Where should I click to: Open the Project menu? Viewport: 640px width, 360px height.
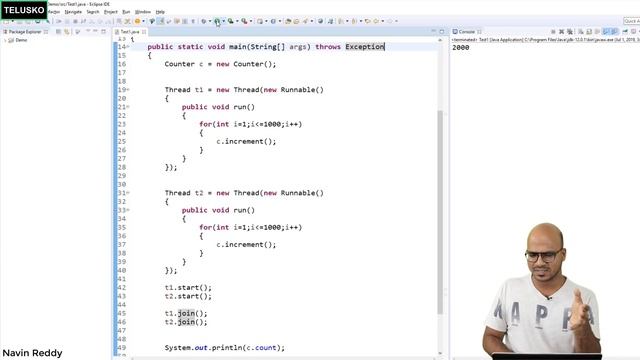pyautogui.click(x=111, y=12)
